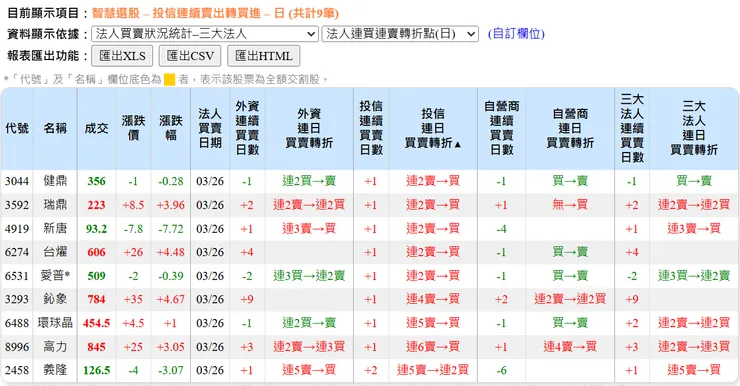Open stock name 鈊象

click(55, 299)
